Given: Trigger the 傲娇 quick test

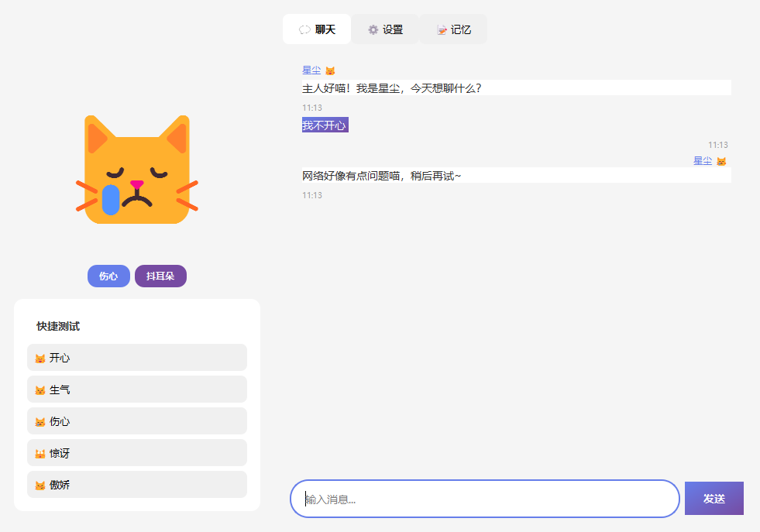Looking at the screenshot, I should tap(137, 485).
